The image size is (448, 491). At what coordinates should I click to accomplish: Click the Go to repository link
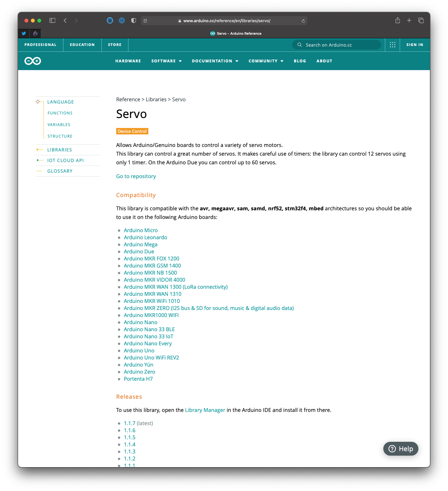(136, 176)
